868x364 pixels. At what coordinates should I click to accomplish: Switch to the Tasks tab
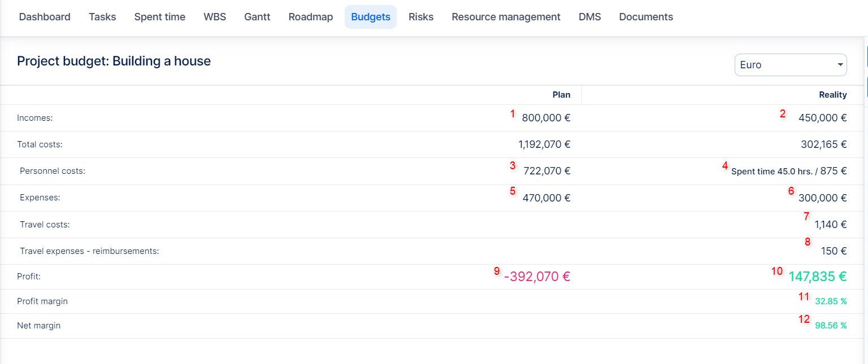[x=102, y=17]
